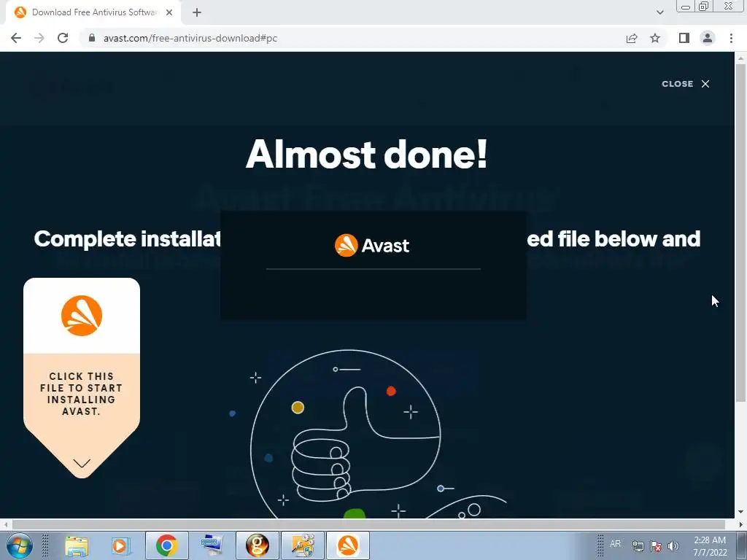The image size is (747, 560).
Task: Expand the tab search dropdown
Action: [x=659, y=13]
